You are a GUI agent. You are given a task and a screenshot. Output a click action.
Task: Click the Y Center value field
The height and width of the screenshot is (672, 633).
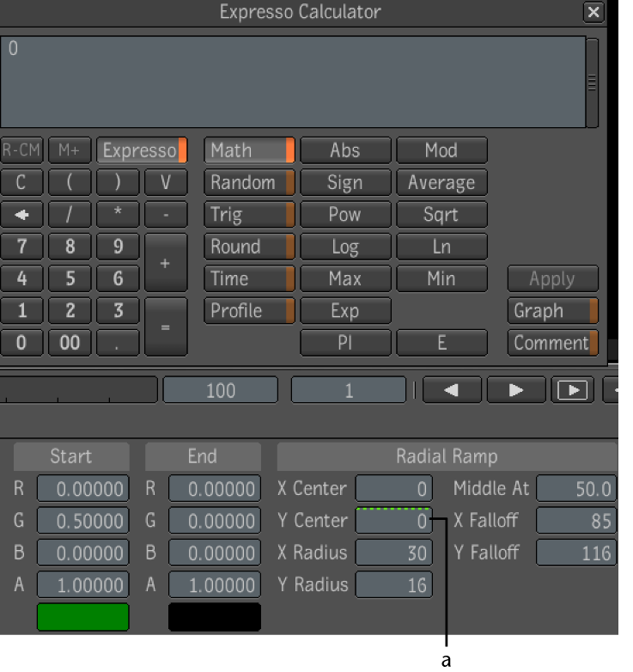[x=394, y=521]
